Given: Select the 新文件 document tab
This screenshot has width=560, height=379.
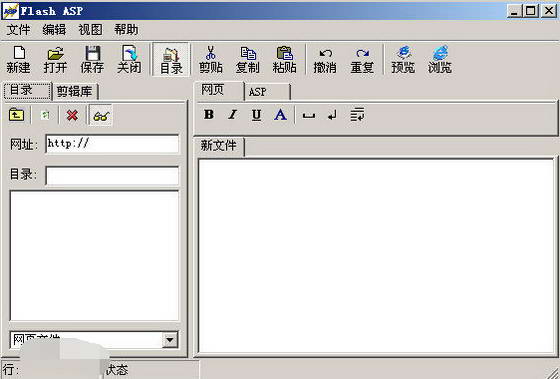Looking at the screenshot, I should point(219,146).
